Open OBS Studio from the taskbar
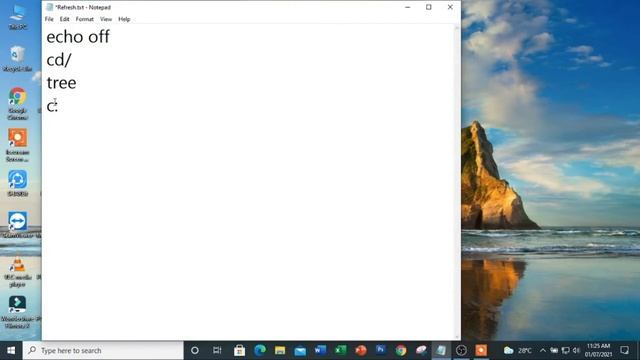Viewport: 640px width, 360px height. pyautogui.click(x=461, y=350)
